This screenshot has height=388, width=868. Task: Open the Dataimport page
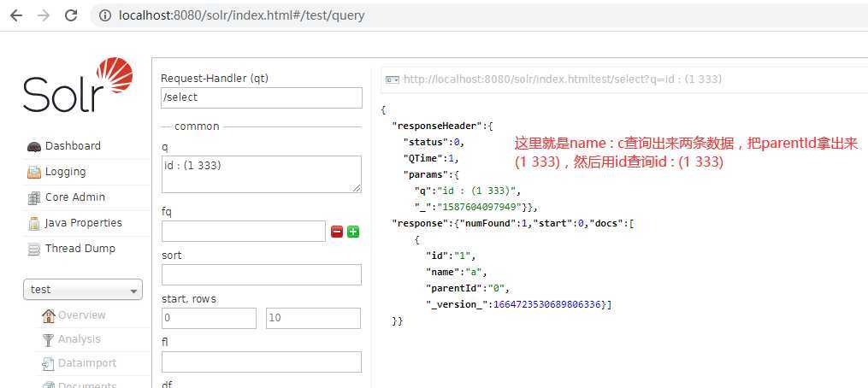coord(87,363)
